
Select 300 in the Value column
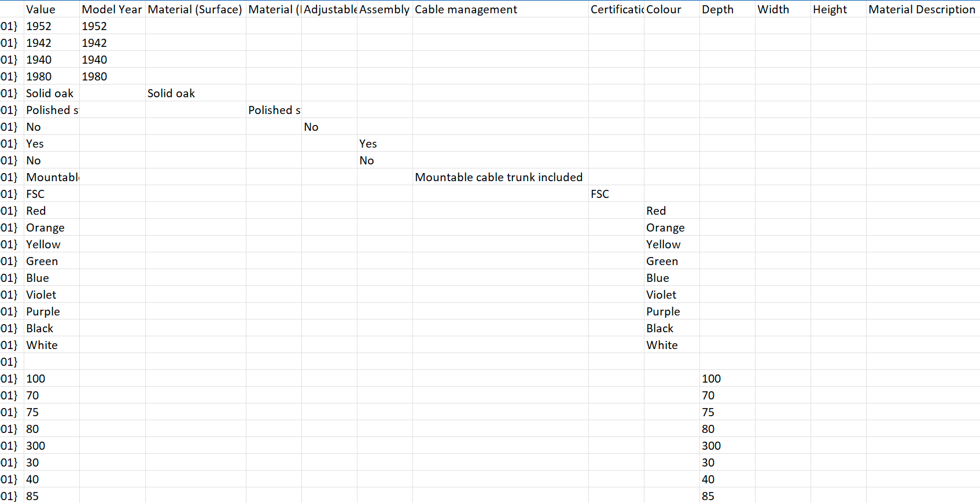click(x=51, y=446)
